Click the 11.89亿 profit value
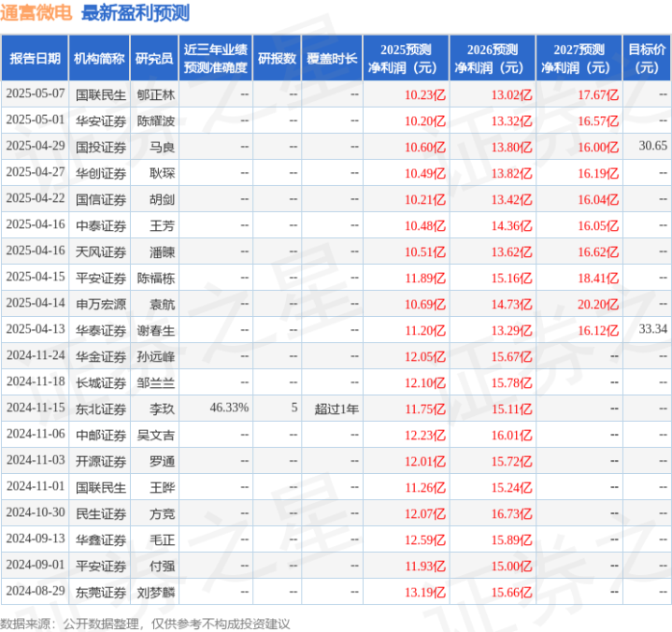 tap(425, 279)
